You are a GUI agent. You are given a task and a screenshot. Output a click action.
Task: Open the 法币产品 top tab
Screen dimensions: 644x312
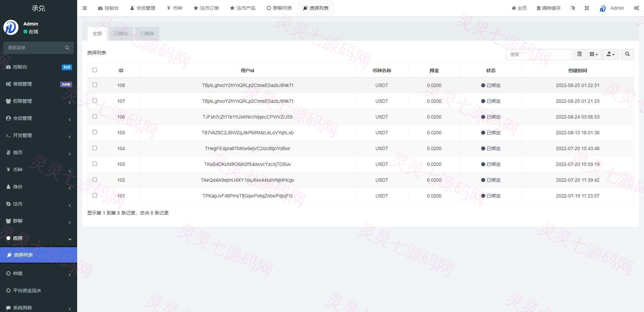(243, 8)
